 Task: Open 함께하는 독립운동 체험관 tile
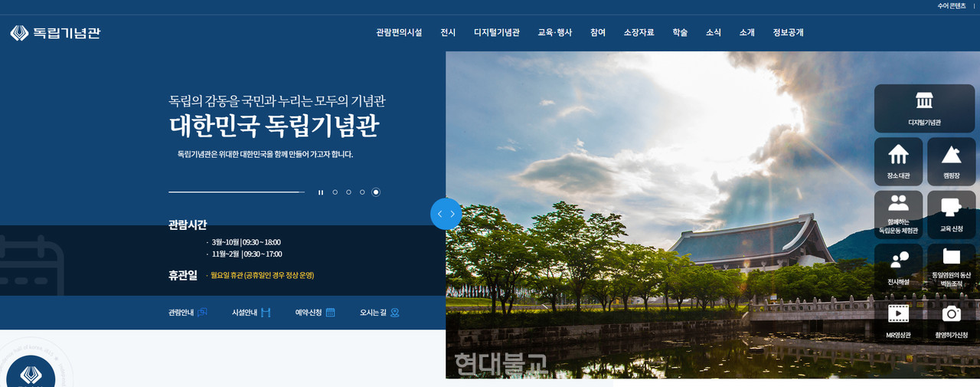898,215
